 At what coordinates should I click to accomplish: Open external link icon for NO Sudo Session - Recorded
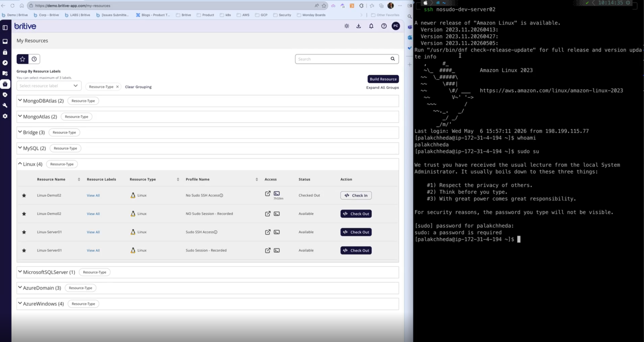point(268,214)
